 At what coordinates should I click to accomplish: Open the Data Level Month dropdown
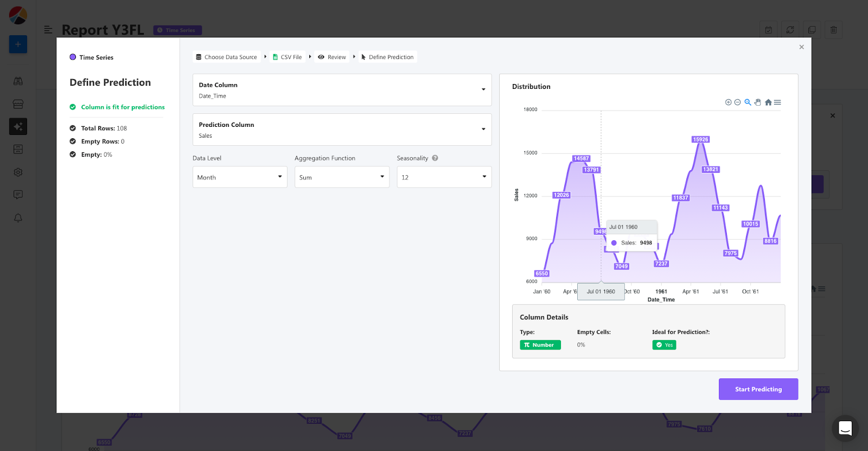click(x=240, y=177)
